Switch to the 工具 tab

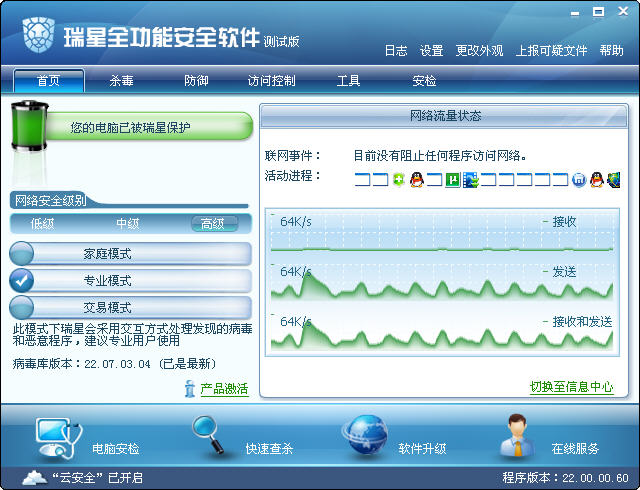pyautogui.click(x=348, y=80)
